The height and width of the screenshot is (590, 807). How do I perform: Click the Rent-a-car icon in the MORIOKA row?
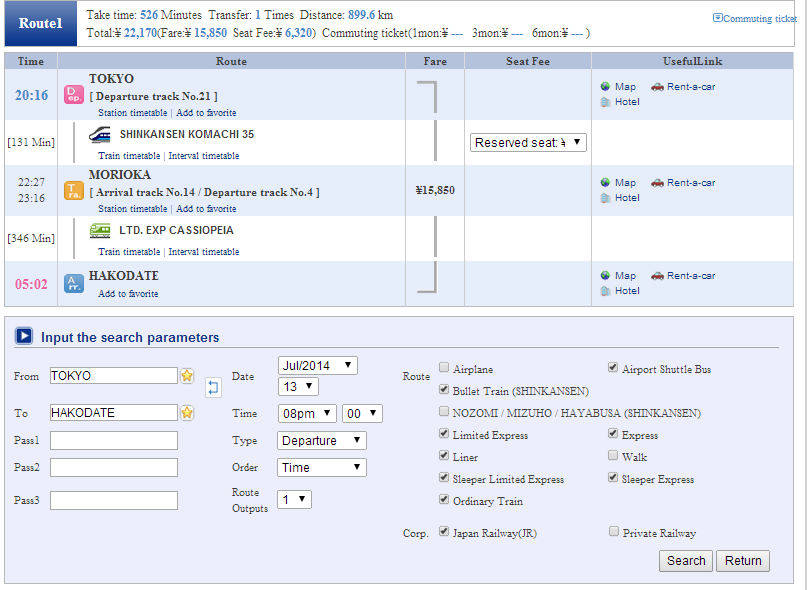pyautogui.click(x=657, y=182)
